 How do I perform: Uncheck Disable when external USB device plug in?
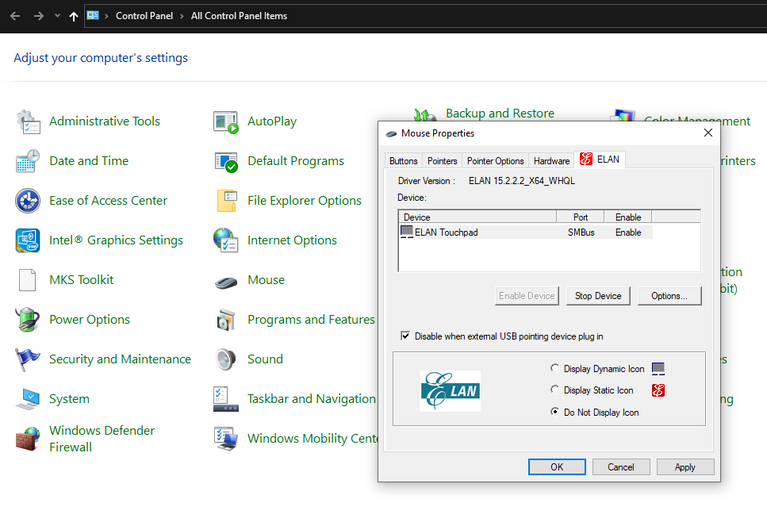(x=405, y=336)
